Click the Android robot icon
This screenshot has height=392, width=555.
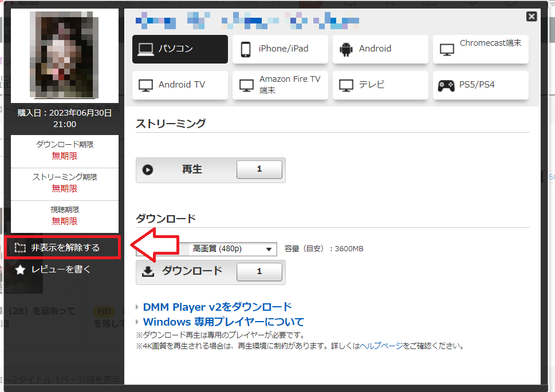point(346,50)
